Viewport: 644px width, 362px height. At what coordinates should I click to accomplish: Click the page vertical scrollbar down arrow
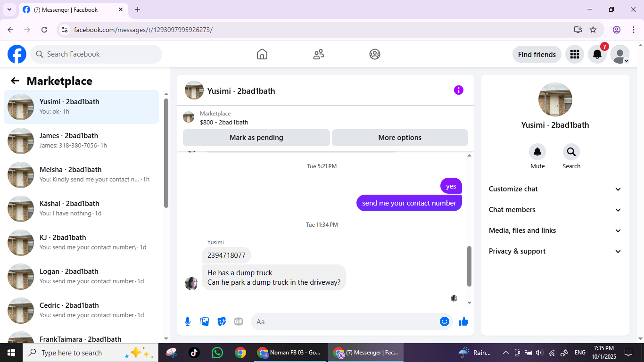coord(640,338)
